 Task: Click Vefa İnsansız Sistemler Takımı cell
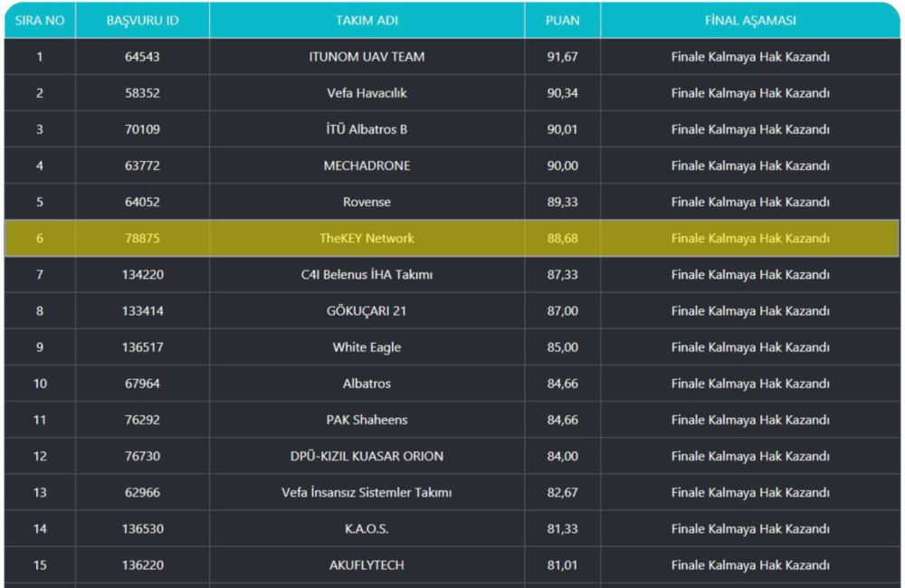pos(367,492)
